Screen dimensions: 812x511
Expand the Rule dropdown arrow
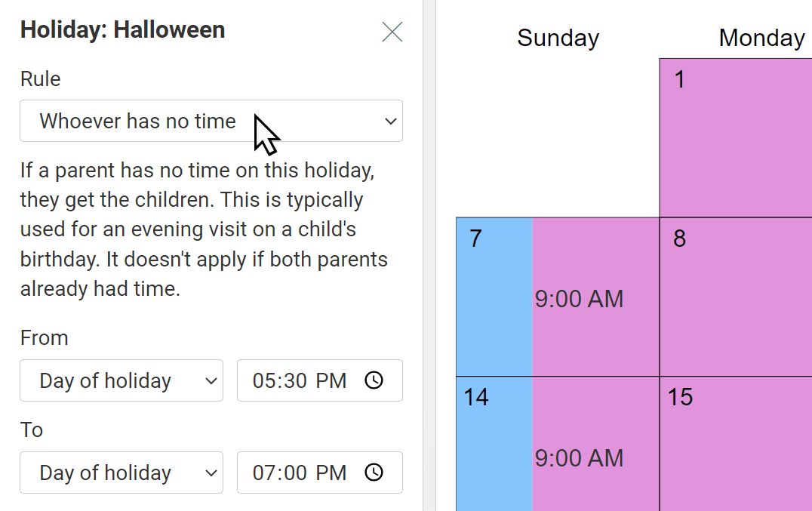coord(390,122)
